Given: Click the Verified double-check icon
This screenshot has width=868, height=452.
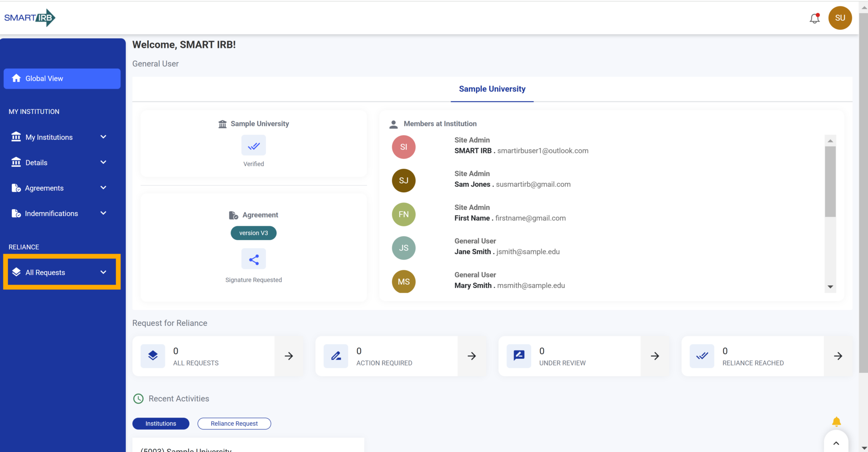Looking at the screenshot, I should tap(253, 146).
